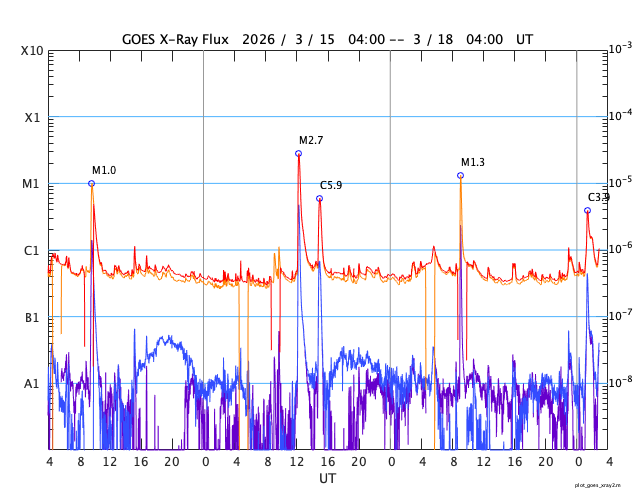The height and width of the screenshot is (500, 640).
Task: Select the right-axis flux label 10^-8
Action: (x=620, y=382)
